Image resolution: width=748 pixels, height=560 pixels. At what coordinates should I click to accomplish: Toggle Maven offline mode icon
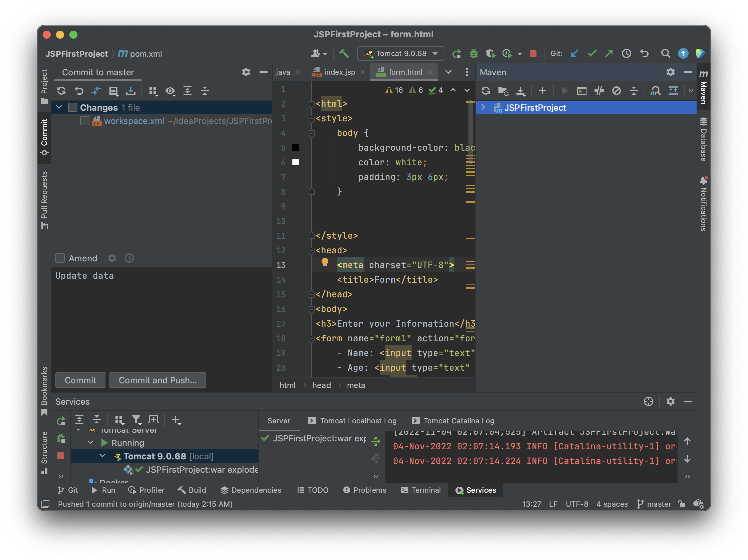tap(599, 91)
